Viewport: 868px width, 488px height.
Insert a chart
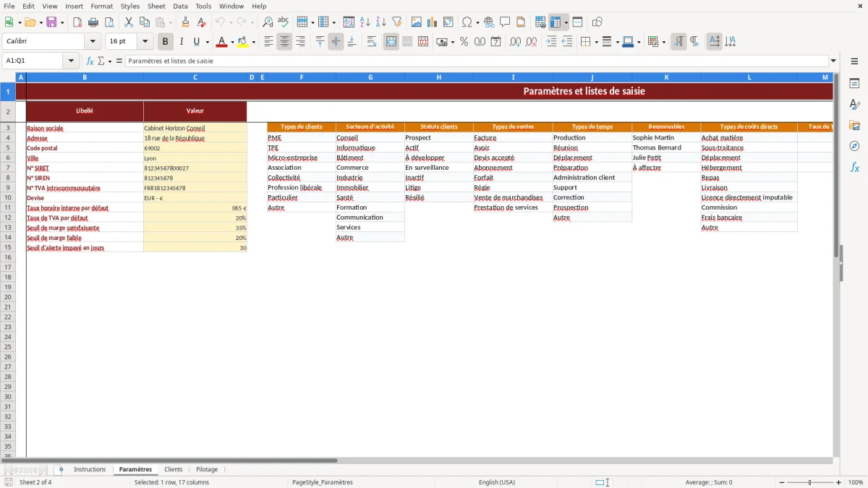pos(433,22)
